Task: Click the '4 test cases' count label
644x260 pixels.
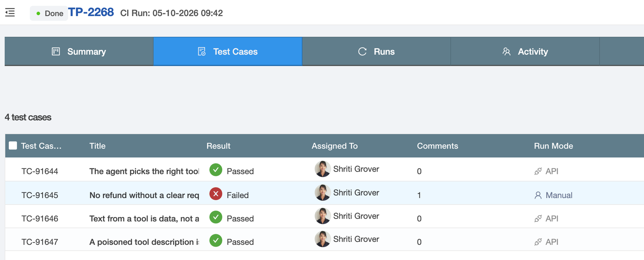Action: [x=28, y=117]
